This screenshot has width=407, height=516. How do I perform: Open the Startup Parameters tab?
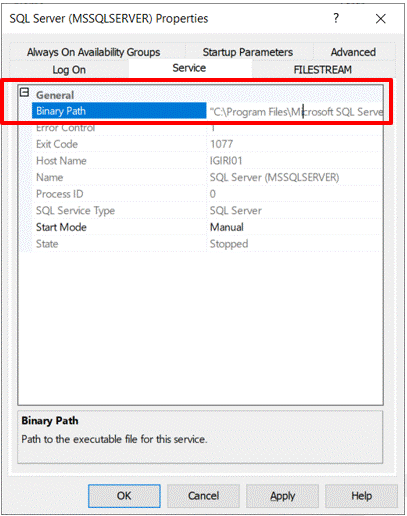pos(248,52)
